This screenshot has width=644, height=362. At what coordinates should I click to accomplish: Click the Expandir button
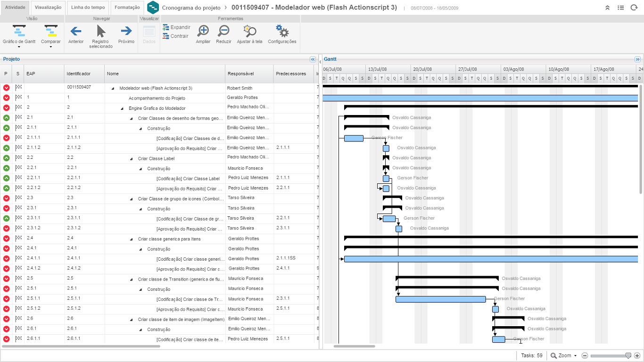tap(176, 27)
